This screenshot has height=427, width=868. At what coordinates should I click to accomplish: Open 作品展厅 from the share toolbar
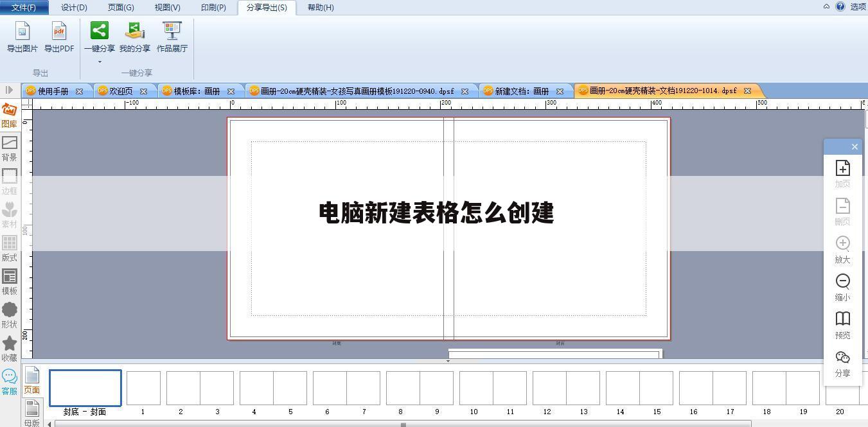(x=172, y=39)
